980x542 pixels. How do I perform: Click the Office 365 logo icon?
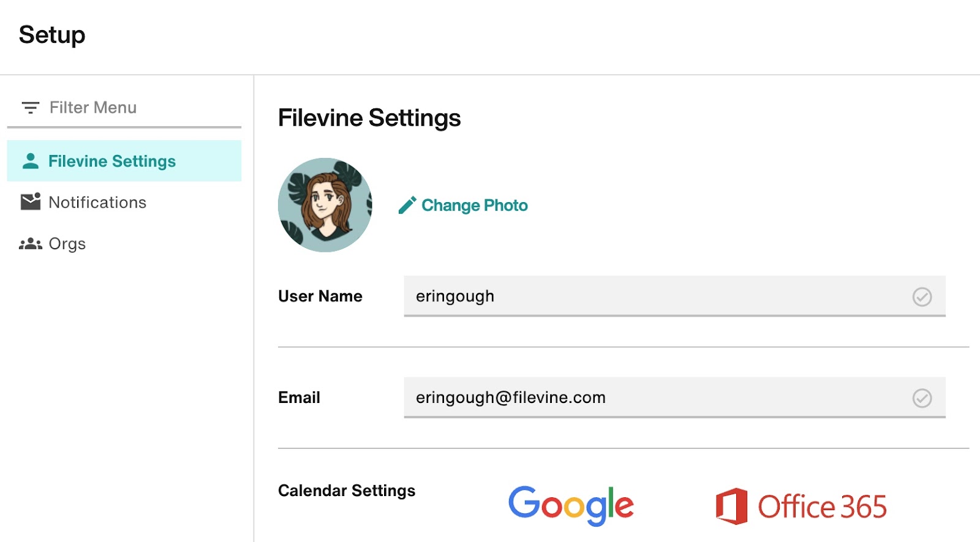click(x=732, y=506)
